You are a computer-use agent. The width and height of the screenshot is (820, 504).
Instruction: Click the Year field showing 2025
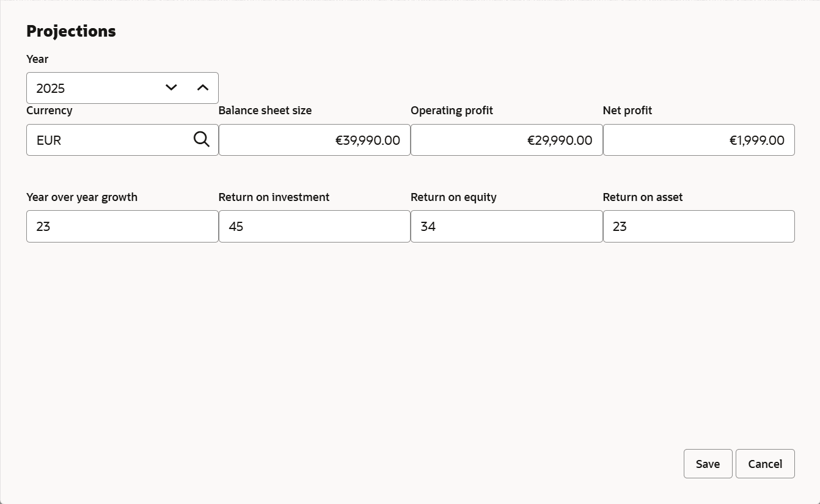tap(92, 88)
